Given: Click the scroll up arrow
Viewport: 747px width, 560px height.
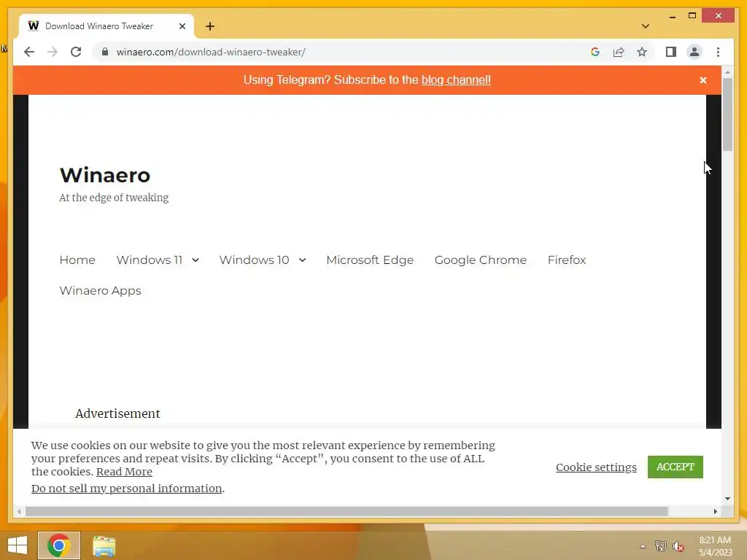Looking at the screenshot, I should (727, 72).
